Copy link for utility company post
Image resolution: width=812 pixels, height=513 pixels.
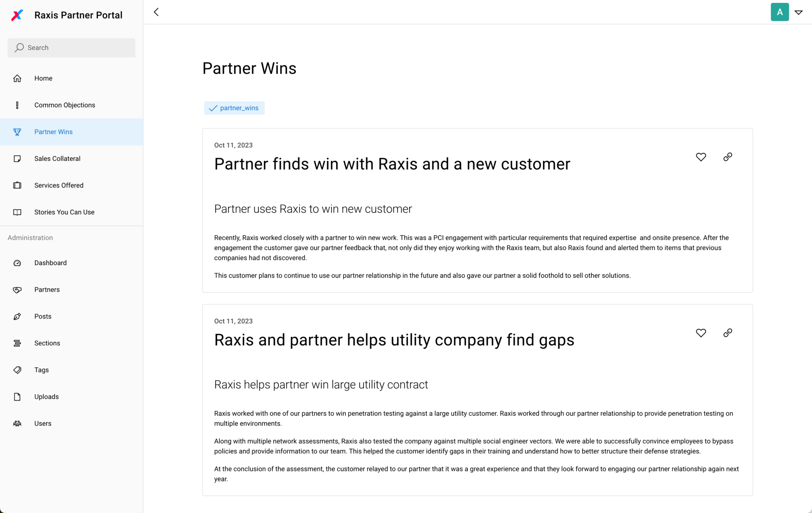[x=728, y=333]
